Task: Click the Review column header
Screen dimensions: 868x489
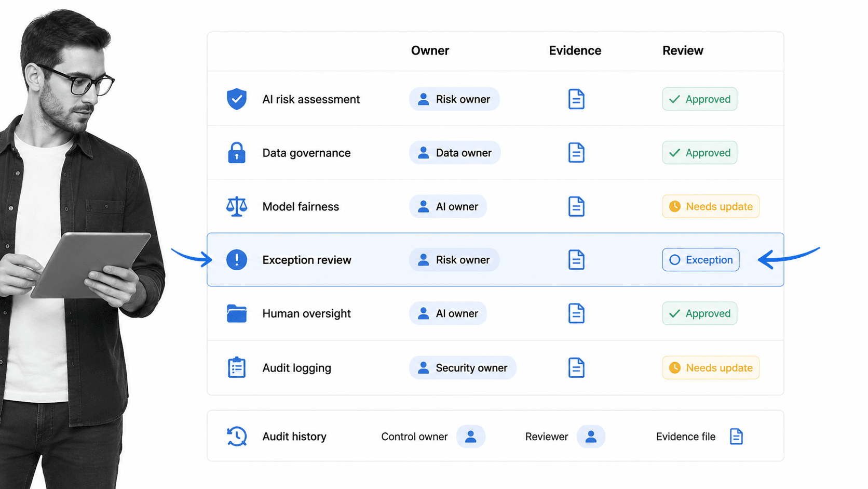Action: [x=683, y=50]
